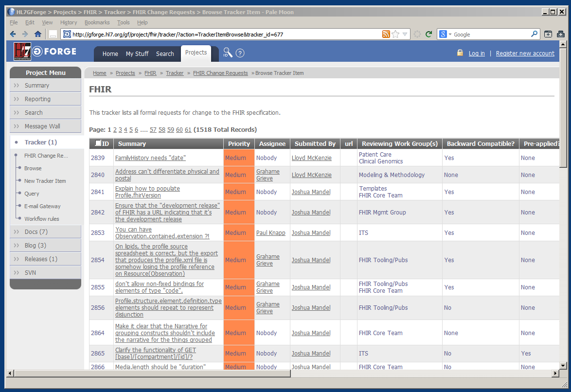Click the HL7 GForge logo
The width and height of the screenshot is (571, 392).
point(45,52)
